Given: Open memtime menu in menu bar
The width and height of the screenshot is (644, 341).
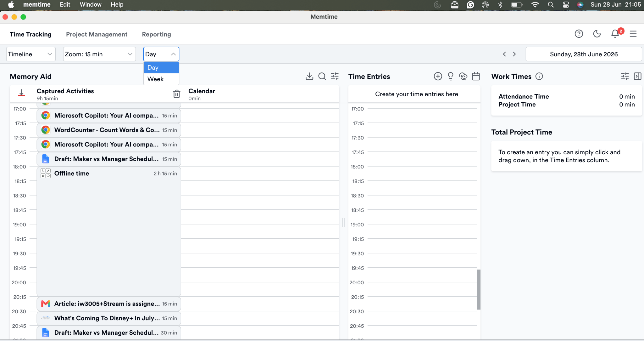Looking at the screenshot, I should click(x=37, y=4).
